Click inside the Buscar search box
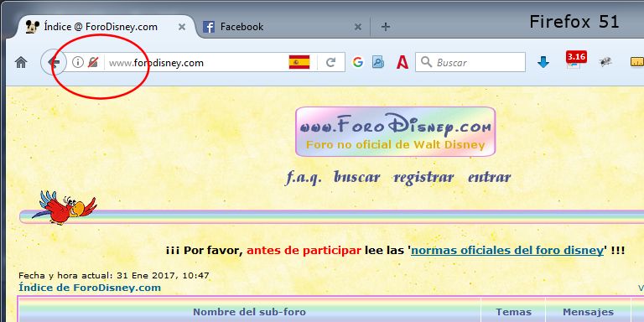The height and width of the screenshot is (322, 644). [x=470, y=62]
